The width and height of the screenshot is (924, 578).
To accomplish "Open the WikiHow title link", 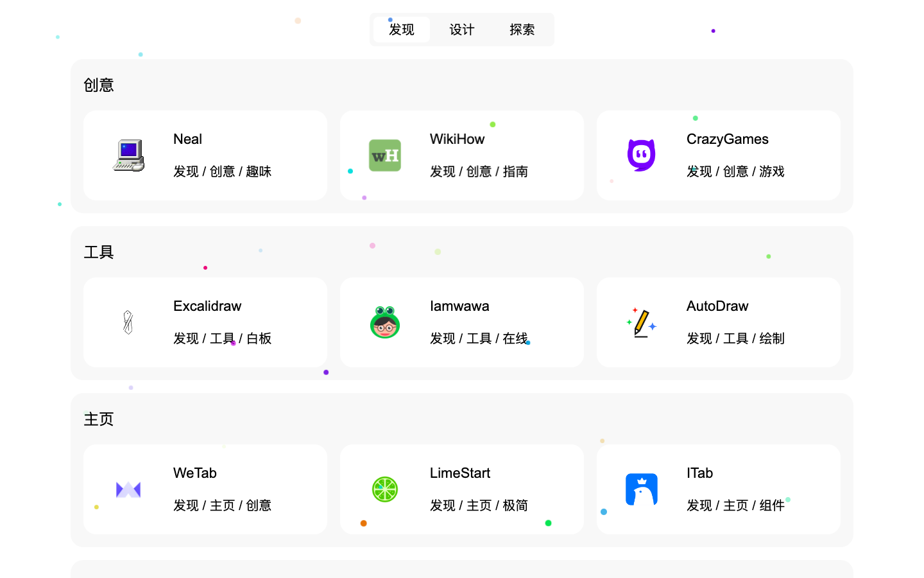I will coord(457,139).
